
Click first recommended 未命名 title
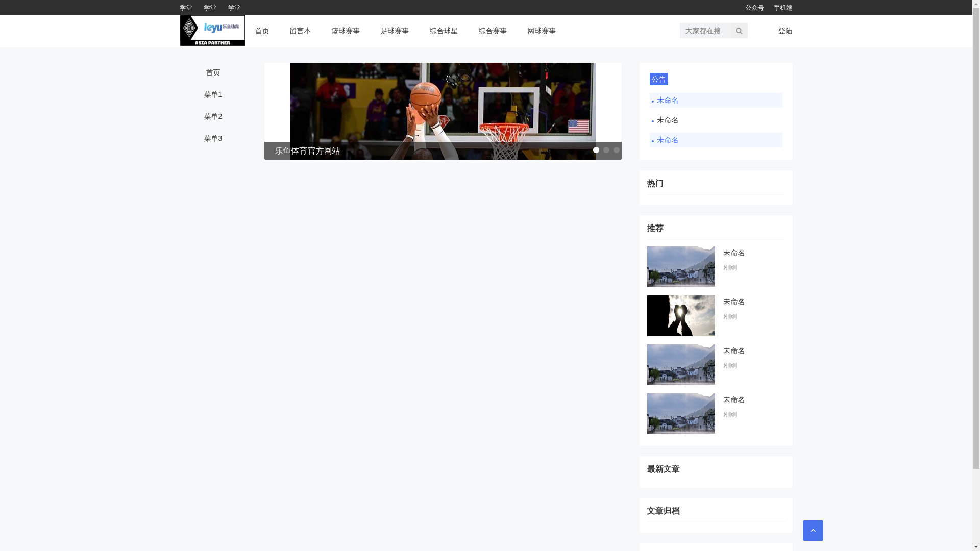(734, 253)
